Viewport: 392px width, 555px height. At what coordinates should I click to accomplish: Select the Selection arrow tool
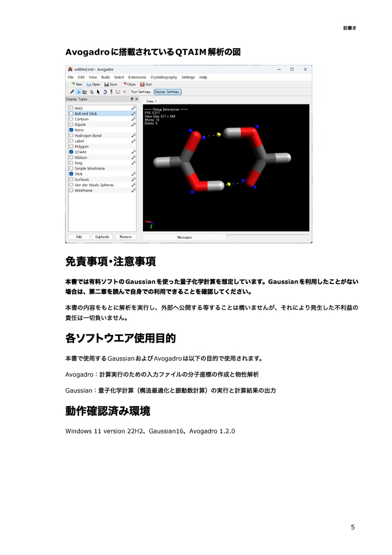[x=98, y=92]
